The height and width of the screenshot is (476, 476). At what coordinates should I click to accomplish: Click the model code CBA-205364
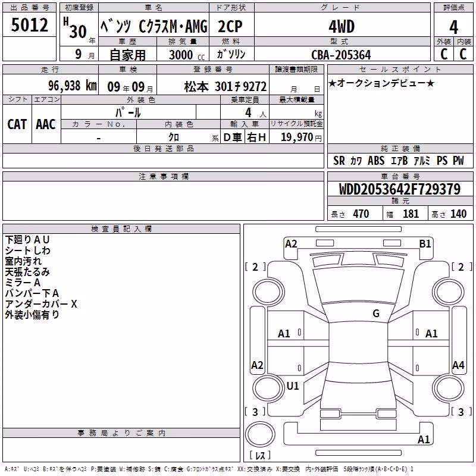(x=341, y=55)
